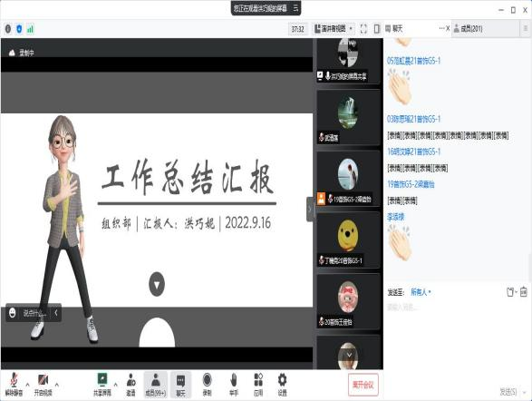
Task: Unmute the microphone (解除静音)
Action: coord(14,385)
